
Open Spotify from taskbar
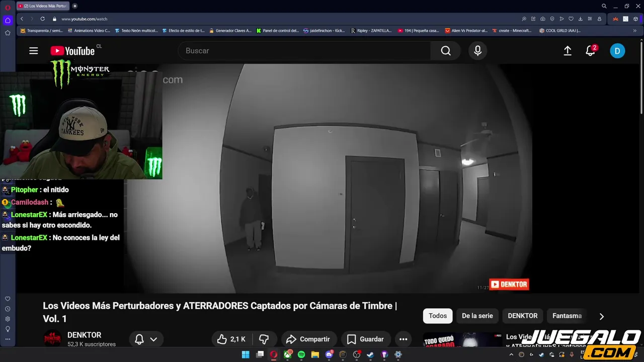coord(301,354)
